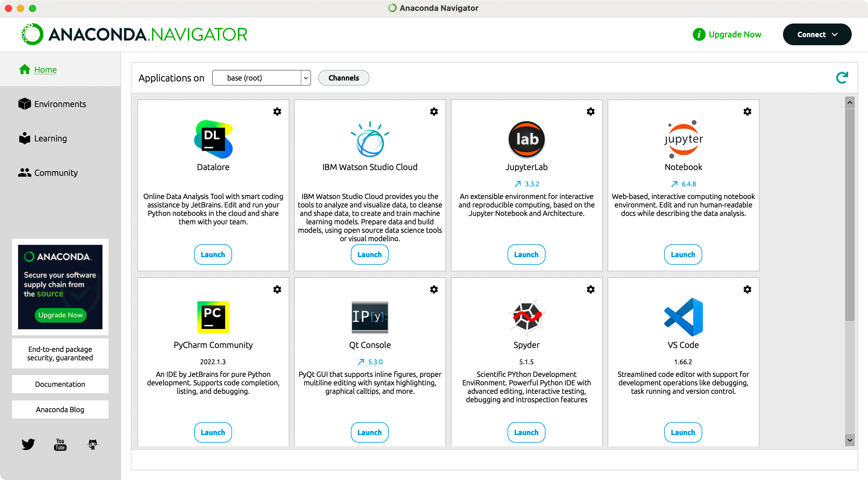Launch IBM Watson Studio Cloud
Viewport: 868px width, 480px height.
tap(369, 254)
